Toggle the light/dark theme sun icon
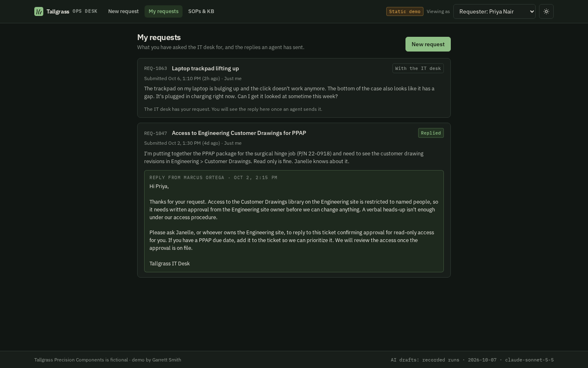The height and width of the screenshot is (368, 588). (546, 11)
